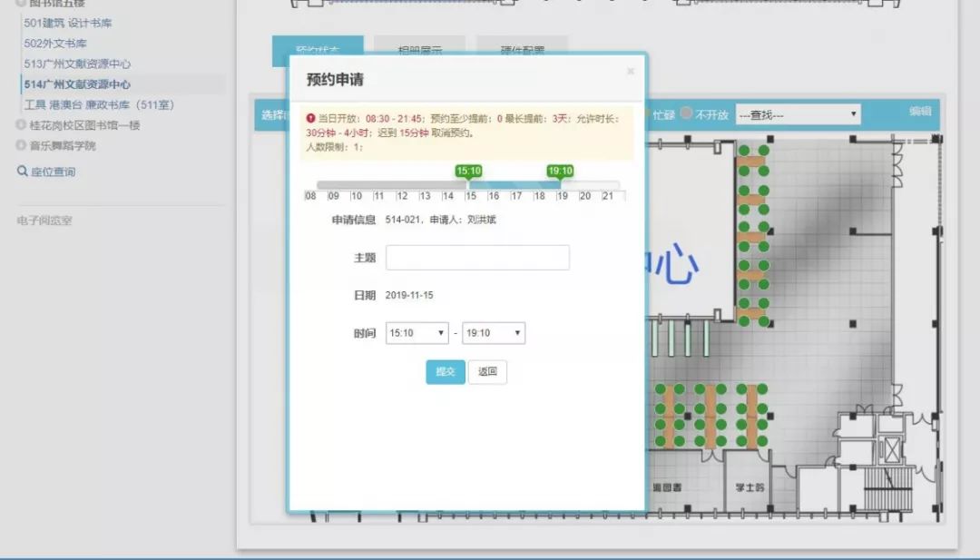Click the 忙碌 status label in toolbar
This screenshot has height=560, width=980.
pyautogui.click(x=663, y=115)
